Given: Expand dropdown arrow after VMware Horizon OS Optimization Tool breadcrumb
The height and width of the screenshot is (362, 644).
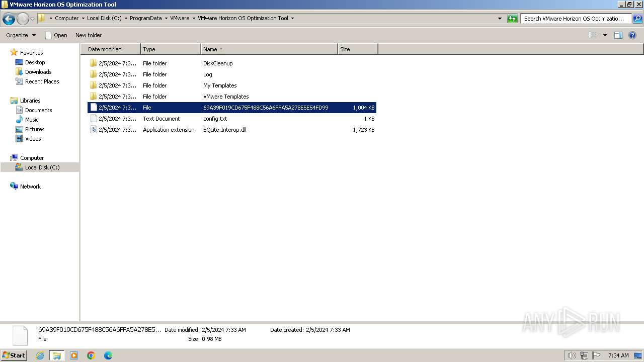Looking at the screenshot, I should point(292,18).
